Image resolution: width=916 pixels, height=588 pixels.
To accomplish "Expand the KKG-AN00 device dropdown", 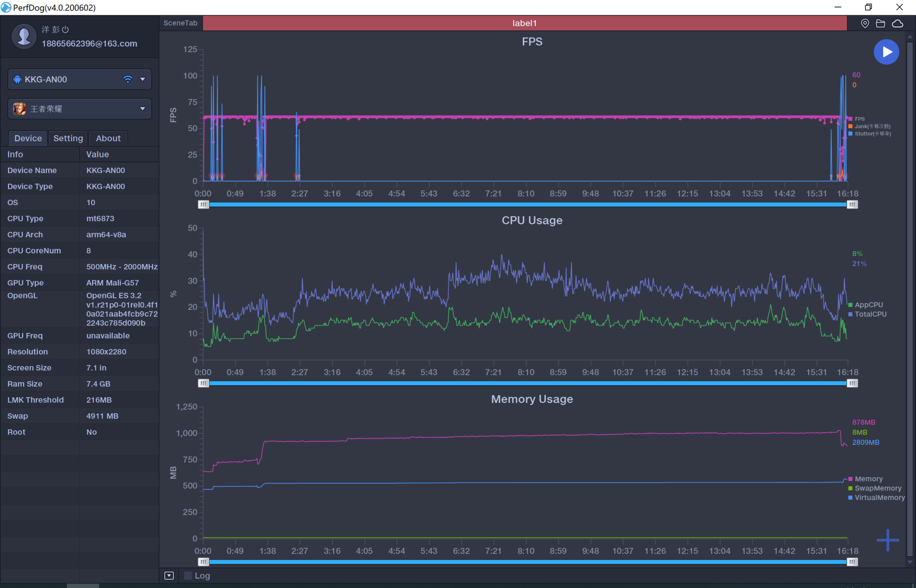I will click(x=142, y=79).
